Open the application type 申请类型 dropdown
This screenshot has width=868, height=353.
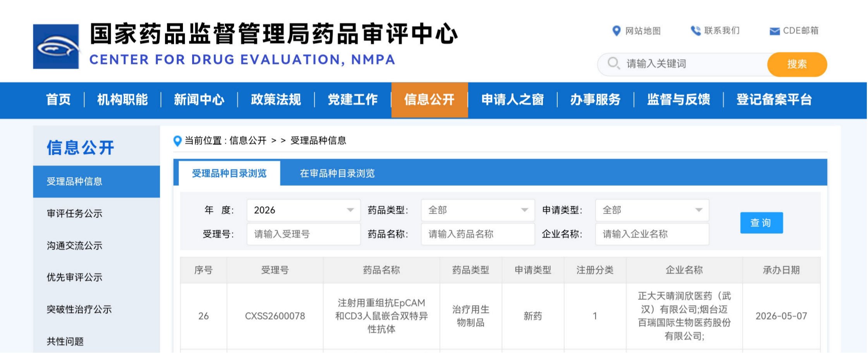click(652, 210)
